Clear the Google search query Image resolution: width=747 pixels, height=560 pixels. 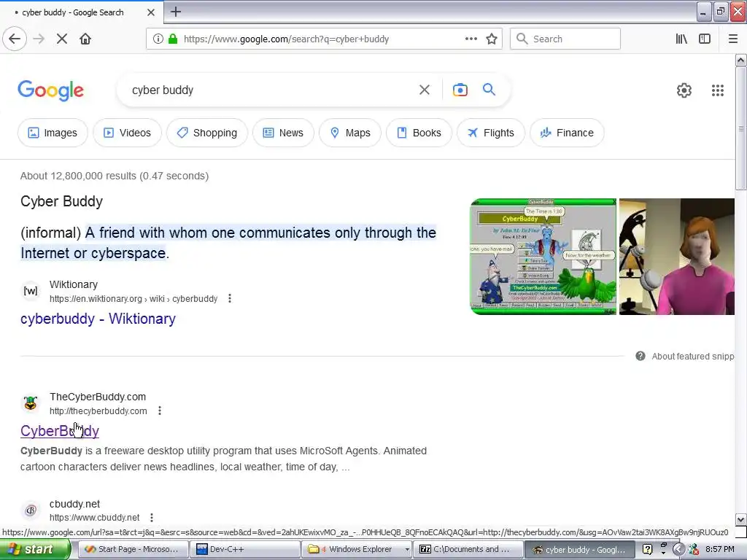425,90
